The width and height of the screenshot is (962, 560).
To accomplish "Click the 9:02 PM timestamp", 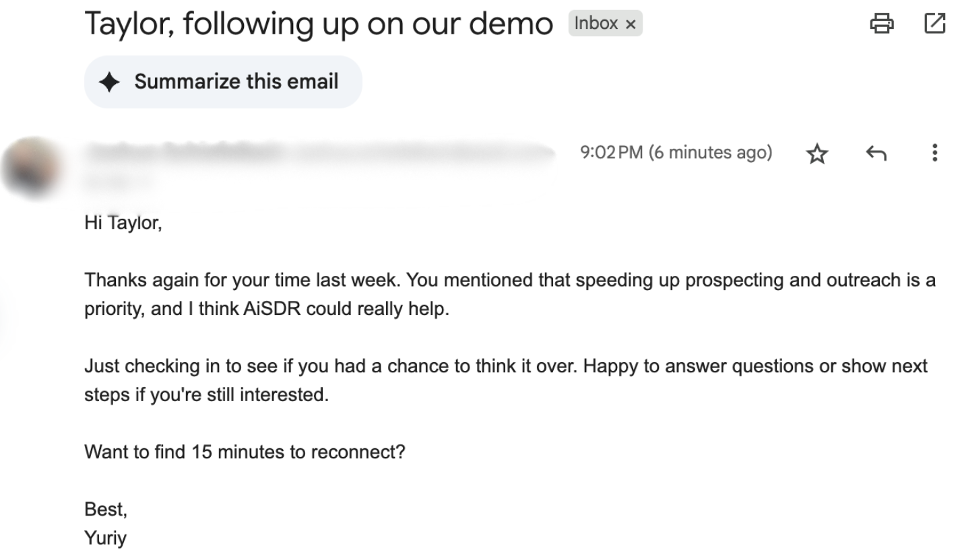I will [676, 153].
